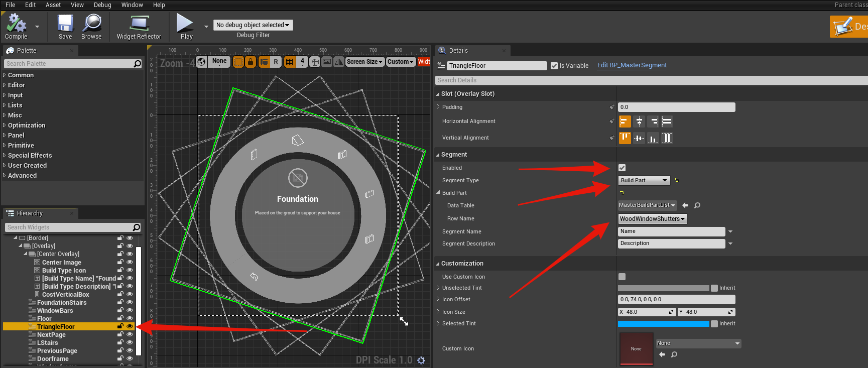Image resolution: width=868 pixels, height=368 pixels.
Task: Click the blue Selected Tint color bar
Action: [x=663, y=324]
